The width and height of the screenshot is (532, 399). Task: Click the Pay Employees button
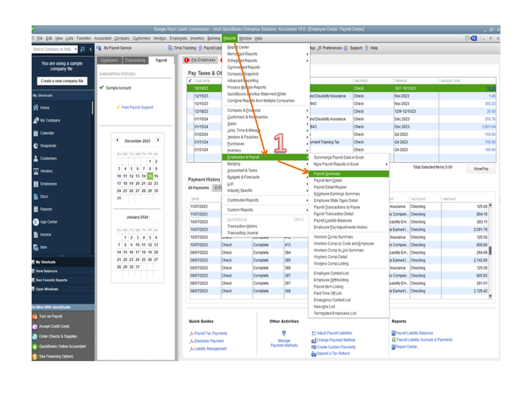coord(201,60)
